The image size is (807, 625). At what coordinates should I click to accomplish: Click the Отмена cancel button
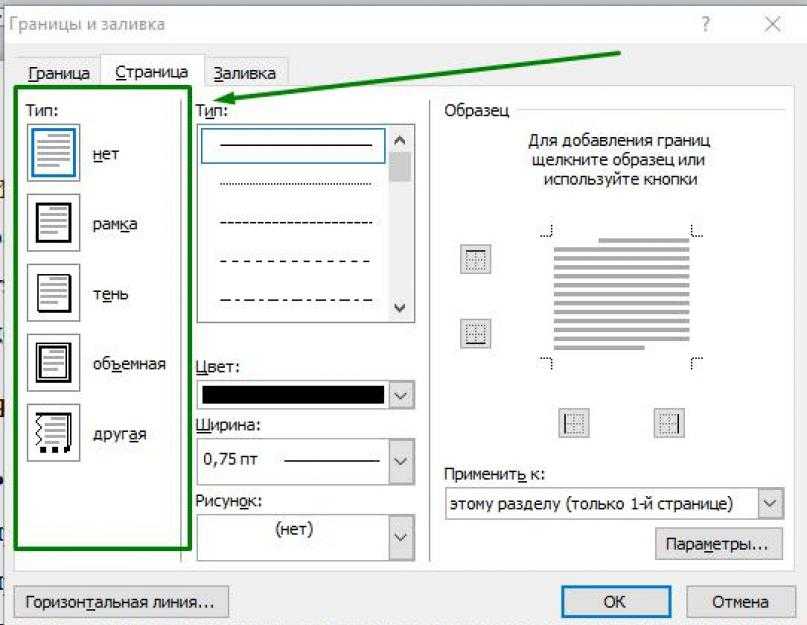(741, 601)
